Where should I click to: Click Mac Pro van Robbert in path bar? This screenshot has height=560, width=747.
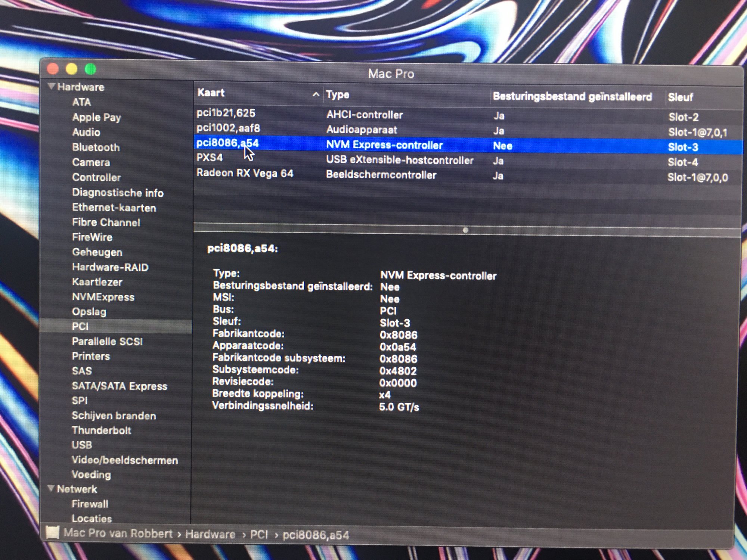(118, 533)
